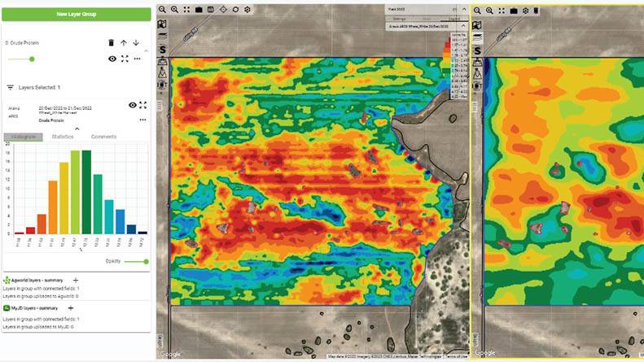Toggle visibility of the Wheat harvest layer
The width and height of the screenshot is (644, 362).
[x=132, y=105]
